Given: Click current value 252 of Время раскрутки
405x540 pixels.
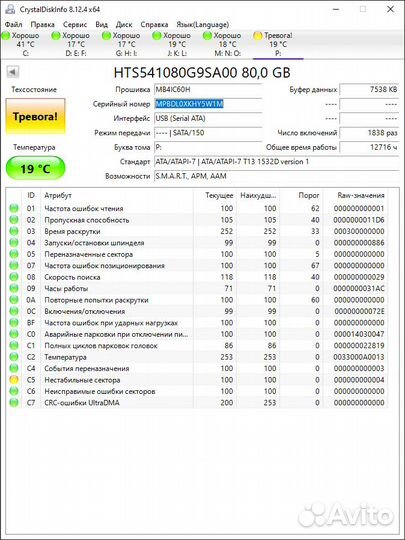Looking at the screenshot, I should [x=227, y=231].
